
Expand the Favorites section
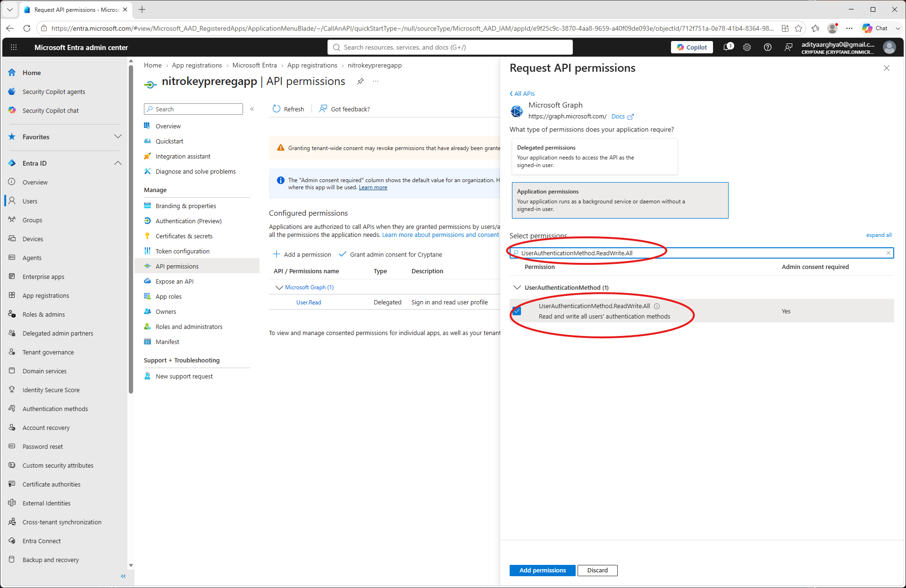(x=118, y=137)
